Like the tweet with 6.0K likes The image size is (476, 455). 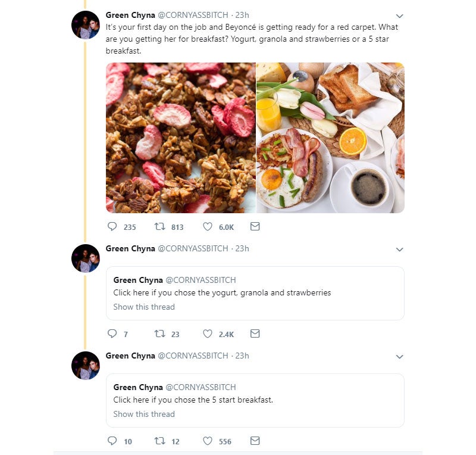[x=208, y=227]
